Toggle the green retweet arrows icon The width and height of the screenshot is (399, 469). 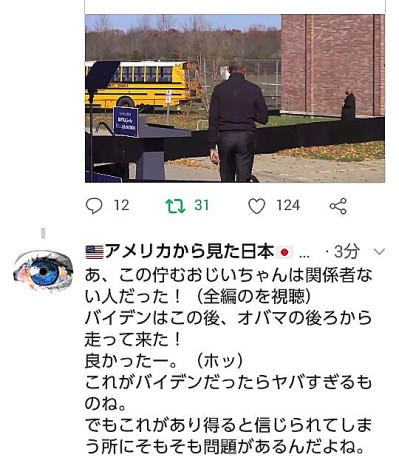click(175, 206)
